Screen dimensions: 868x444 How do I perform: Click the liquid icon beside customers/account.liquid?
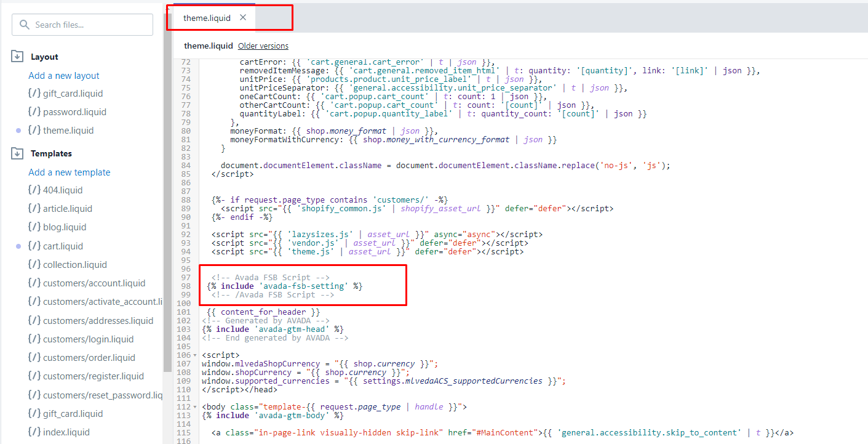(x=34, y=283)
